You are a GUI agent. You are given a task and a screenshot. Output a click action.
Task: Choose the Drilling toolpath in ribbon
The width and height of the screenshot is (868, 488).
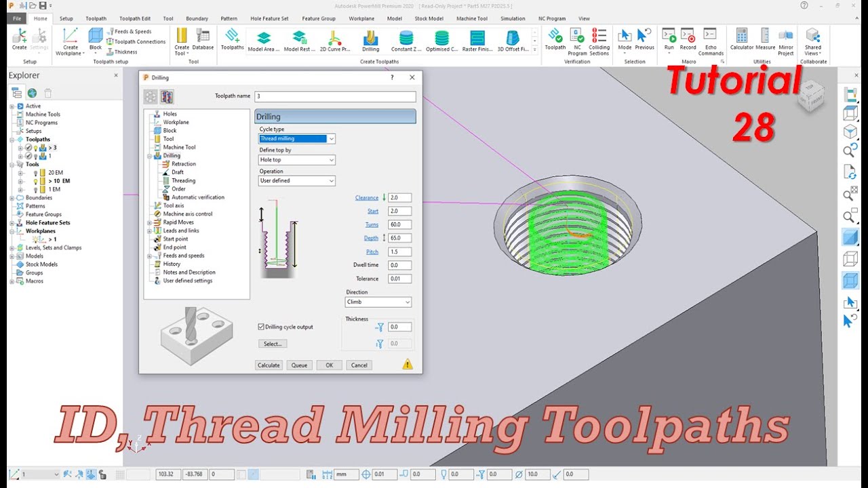pyautogui.click(x=370, y=41)
